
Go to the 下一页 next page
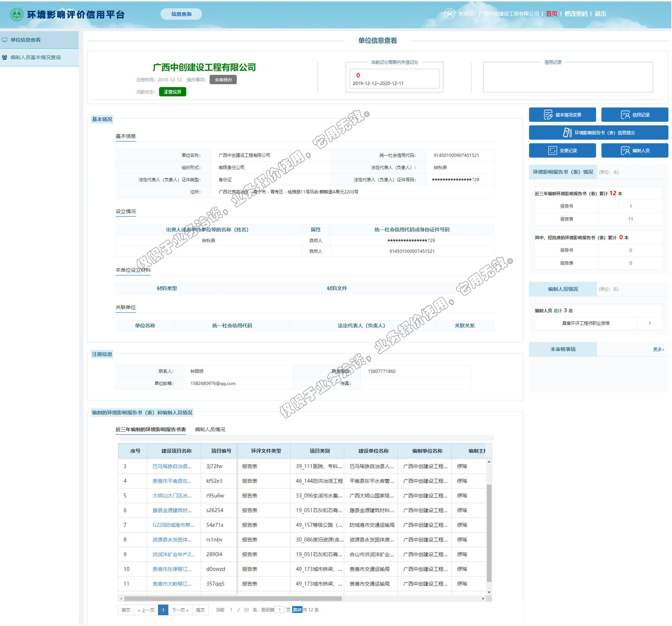[x=180, y=610]
